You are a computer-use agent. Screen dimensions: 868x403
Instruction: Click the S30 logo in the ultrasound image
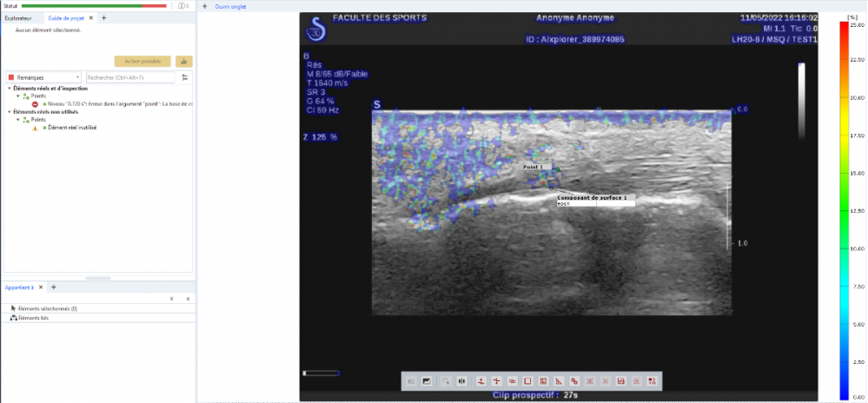316,30
